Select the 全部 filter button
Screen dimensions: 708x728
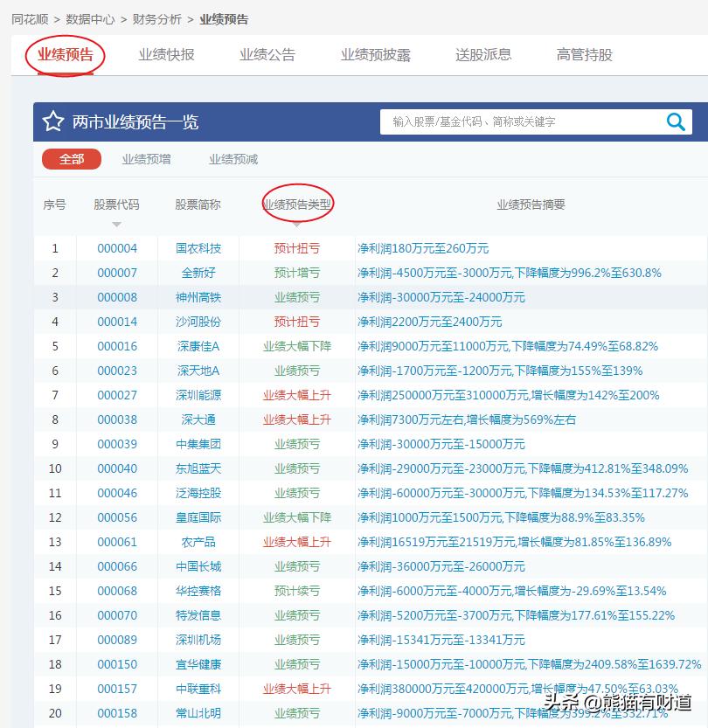point(72,159)
